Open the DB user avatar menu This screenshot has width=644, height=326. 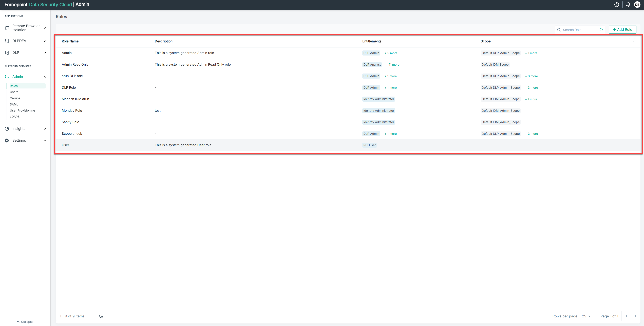coord(637,5)
